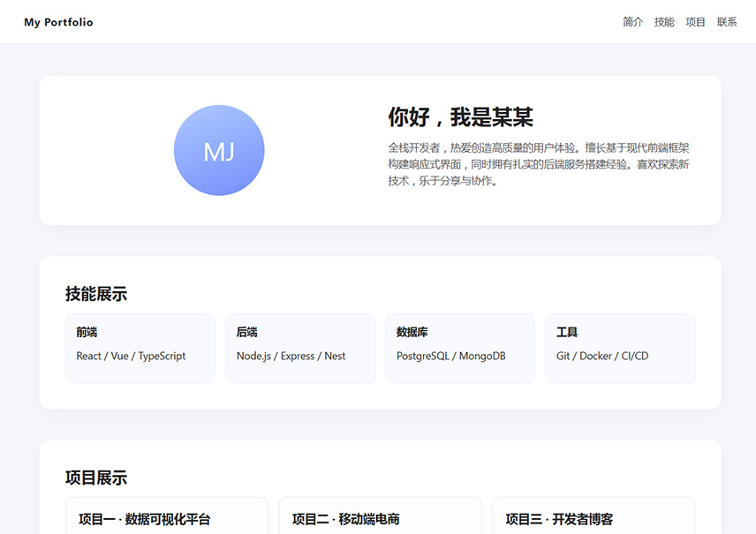Select the 后端 skill card title
Image resolution: width=756 pixels, height=534 pixels.
tap(246, 333)
